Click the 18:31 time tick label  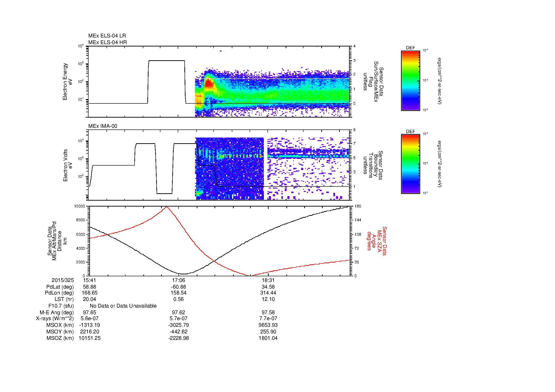click(x=268, y=280)
